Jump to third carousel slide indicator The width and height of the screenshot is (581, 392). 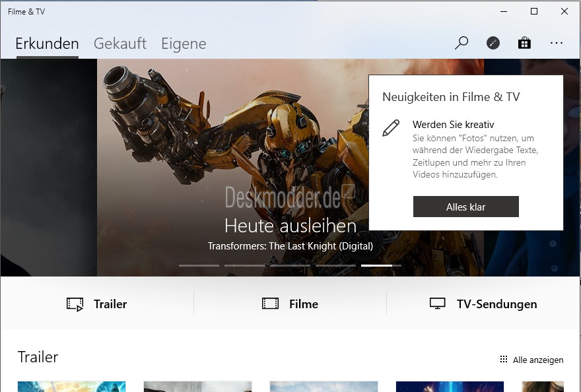pyautogui.click(x=290, y=265)
